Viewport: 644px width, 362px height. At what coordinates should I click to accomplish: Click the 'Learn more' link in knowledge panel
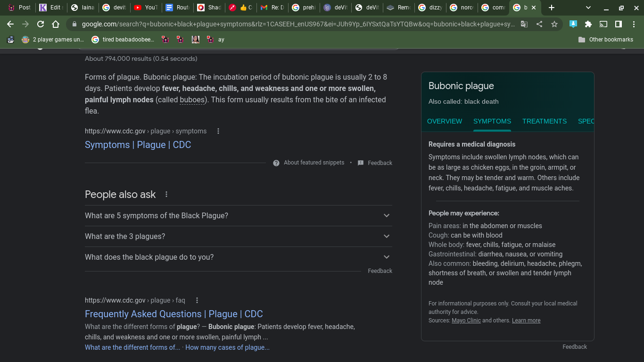526,321
